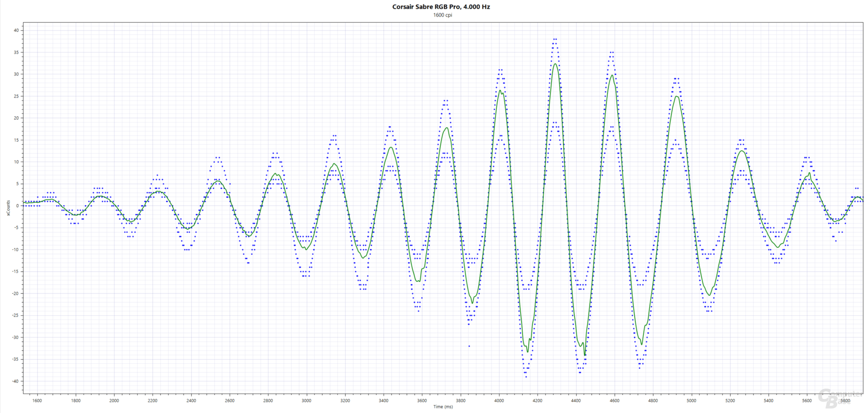Click the y-axis tick label '-10'
868x413 pixels.
tap(15, 250)
